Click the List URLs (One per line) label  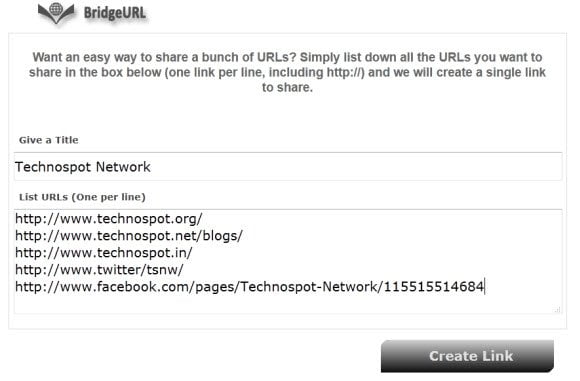82,197
